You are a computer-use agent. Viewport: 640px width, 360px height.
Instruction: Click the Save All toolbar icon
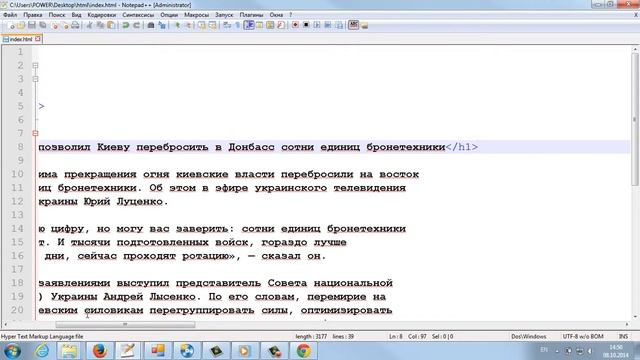pos(42,25)
